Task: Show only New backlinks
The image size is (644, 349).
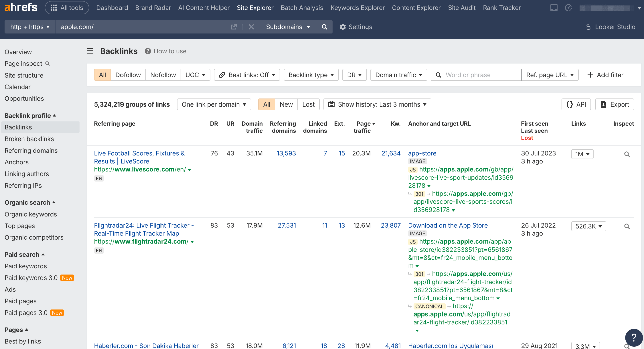Action: 286,104
